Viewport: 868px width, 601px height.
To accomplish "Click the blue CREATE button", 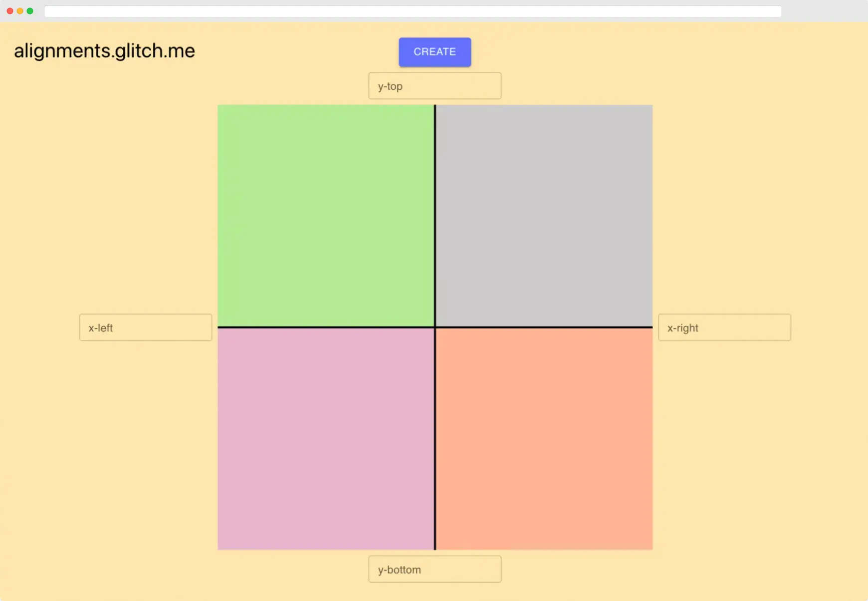I will pyautogui.click(x=434, y=52).
